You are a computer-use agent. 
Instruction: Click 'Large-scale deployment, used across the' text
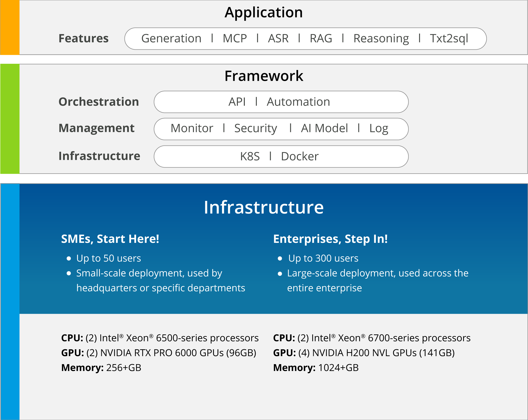378,273
